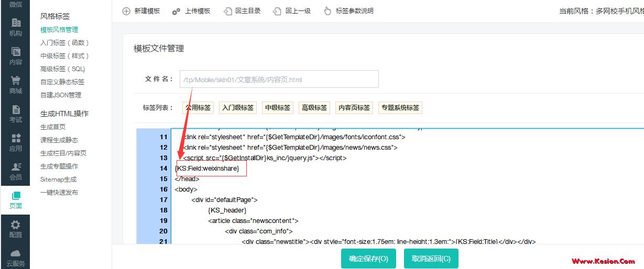This screenshot has height=269, width=644.
Task: Click 生成首页 link
Action: (x=53, y=127)
